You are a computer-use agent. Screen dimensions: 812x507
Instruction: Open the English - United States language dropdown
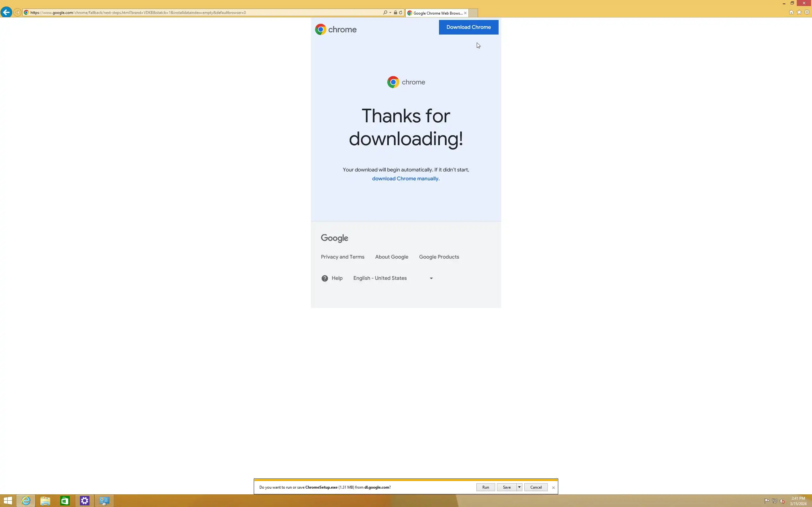(393, 278)
